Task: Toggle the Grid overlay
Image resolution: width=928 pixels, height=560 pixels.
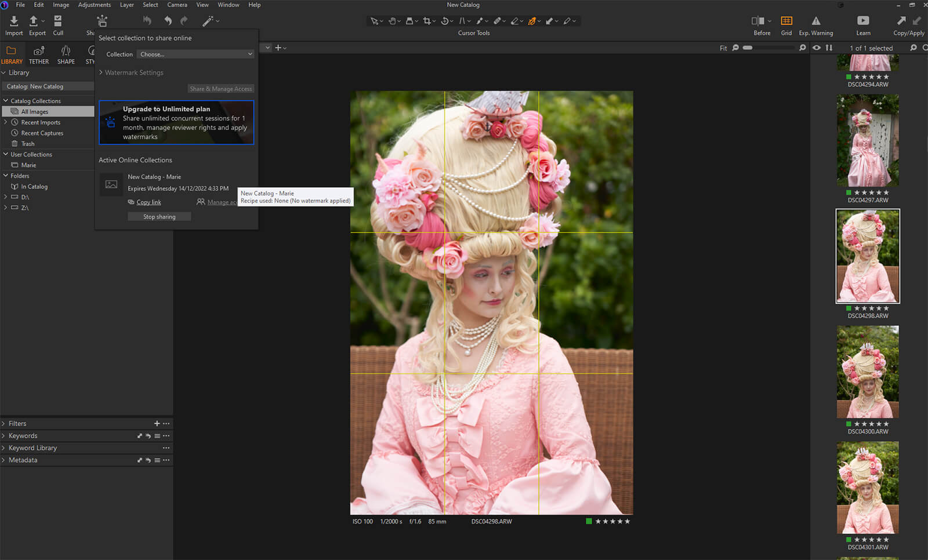Action: coord(786,21)
